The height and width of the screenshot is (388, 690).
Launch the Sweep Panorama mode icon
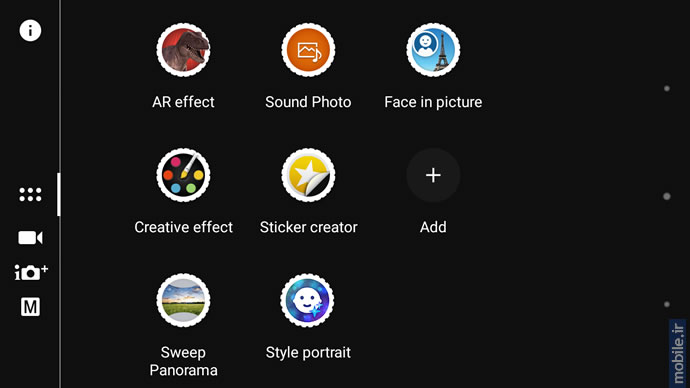183,300
